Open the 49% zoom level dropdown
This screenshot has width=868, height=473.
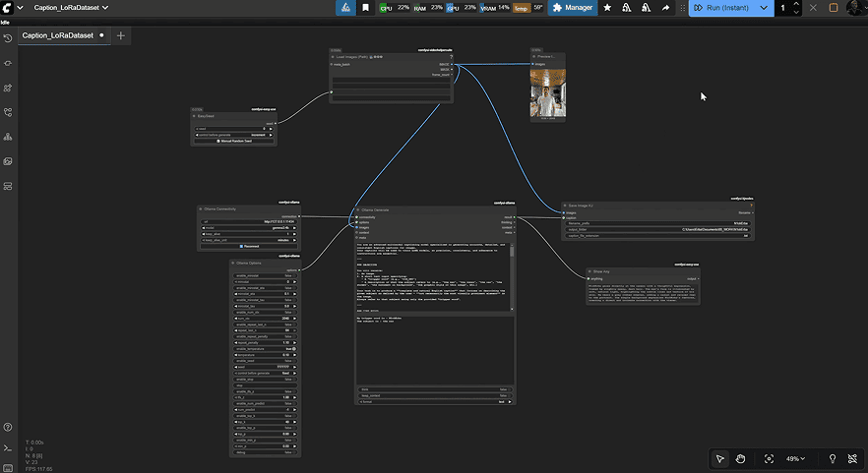click(796, 458)
